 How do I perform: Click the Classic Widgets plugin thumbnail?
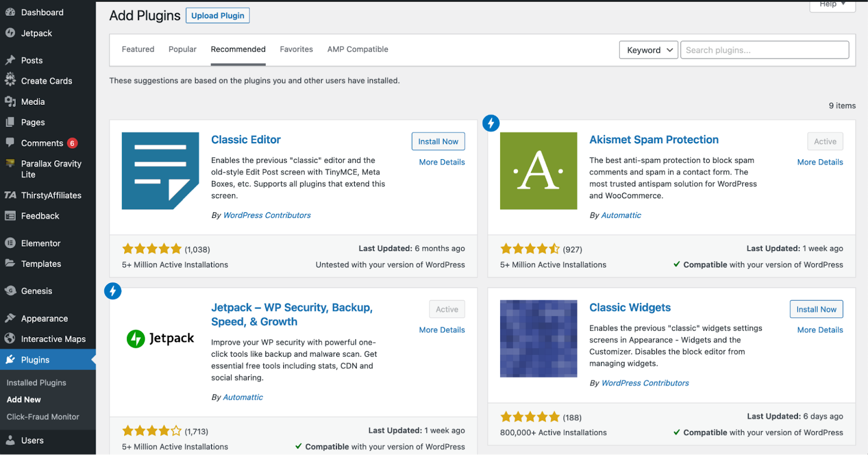click(x=539, y=339)
